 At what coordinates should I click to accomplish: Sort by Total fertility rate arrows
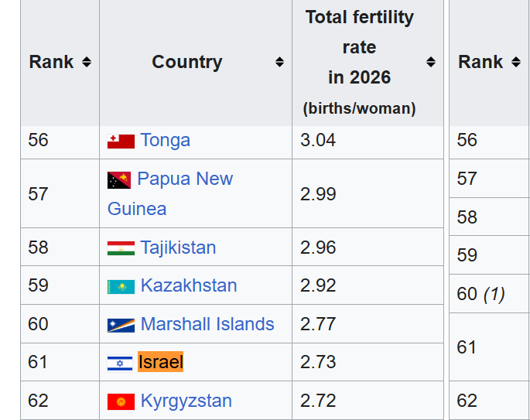pos(431,62)
